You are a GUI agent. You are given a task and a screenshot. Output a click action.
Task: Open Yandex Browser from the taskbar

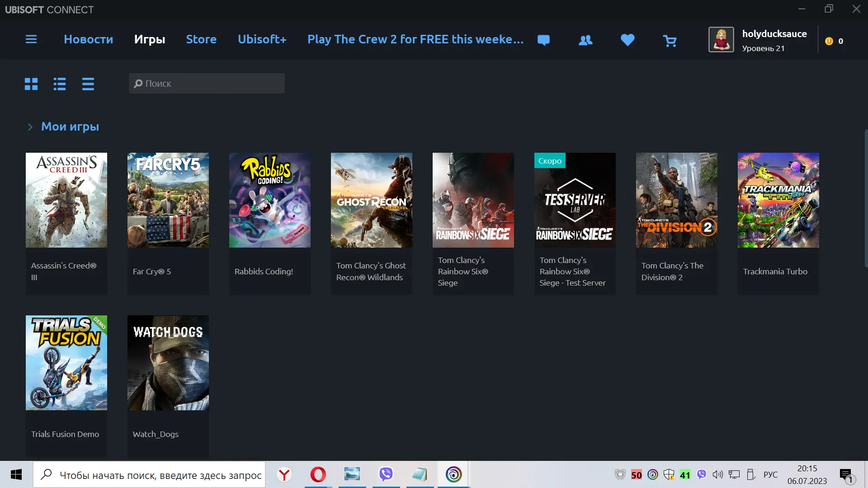pyautogui.click(x=284, y=474)
